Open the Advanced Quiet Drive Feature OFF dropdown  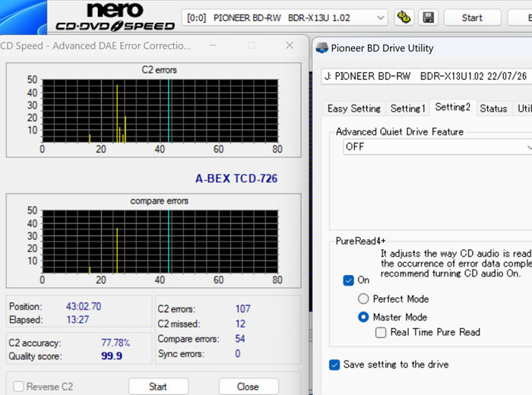[438, 147]
